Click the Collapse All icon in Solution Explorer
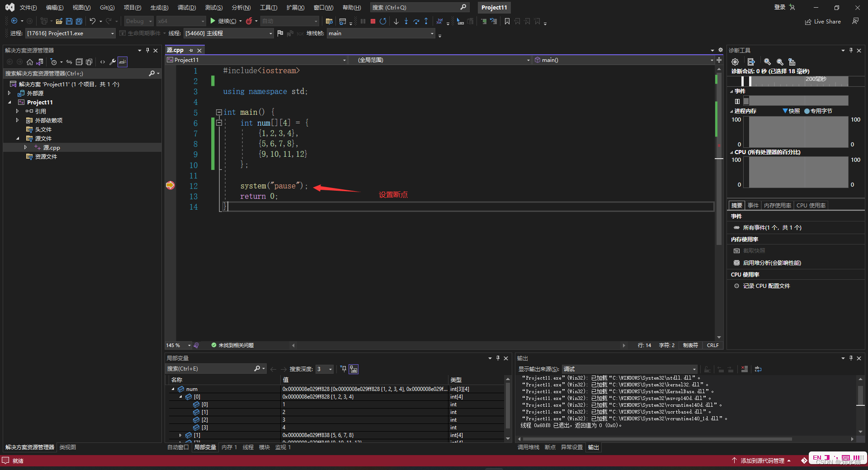 pos(79,62)
